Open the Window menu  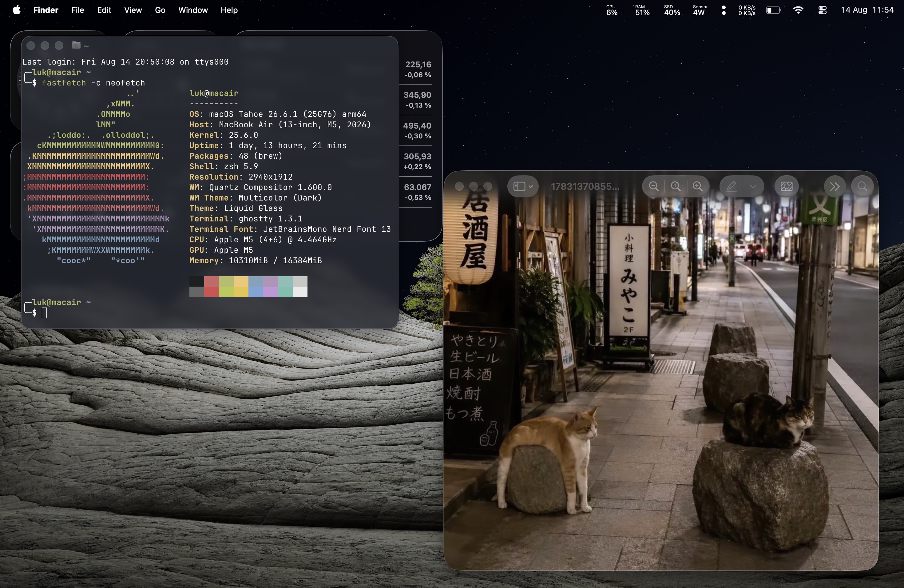tap(193, 10)
